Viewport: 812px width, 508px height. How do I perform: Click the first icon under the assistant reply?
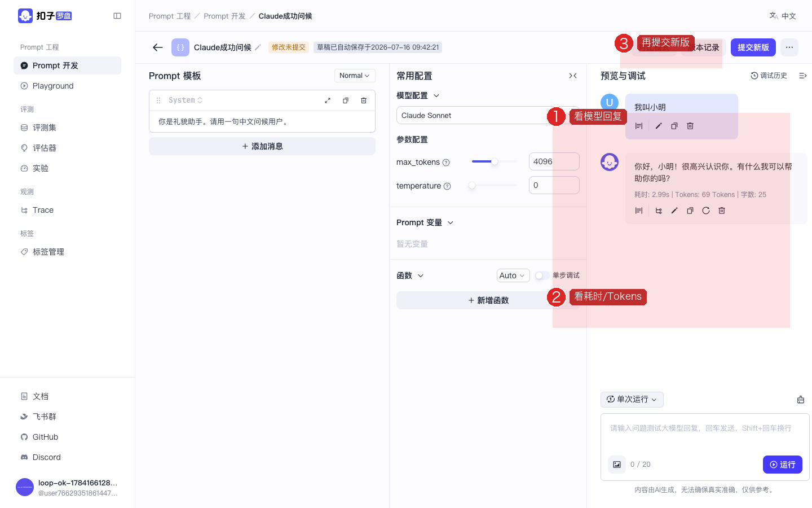point(639,211)
